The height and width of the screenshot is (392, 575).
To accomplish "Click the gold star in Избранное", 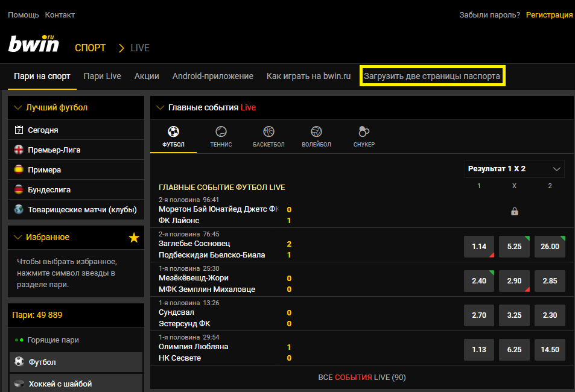I will [x=134, y=238].
